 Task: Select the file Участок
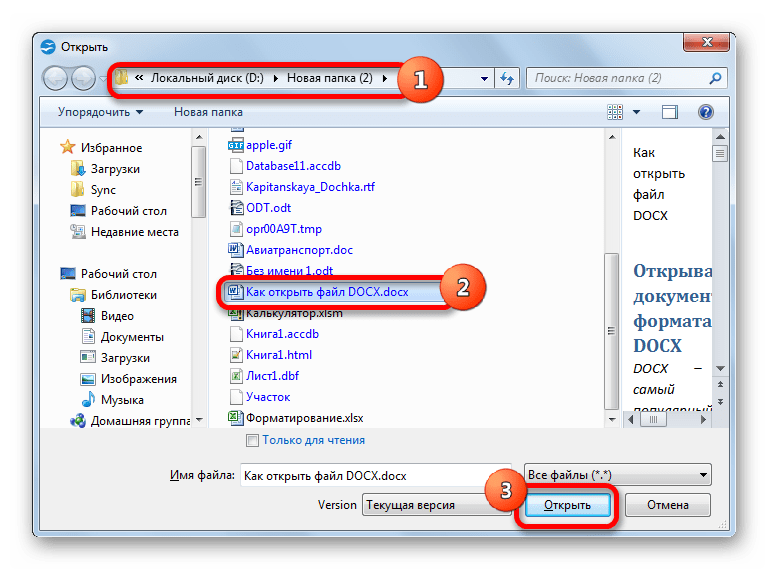pyautogui.click(x=268, y=397)
